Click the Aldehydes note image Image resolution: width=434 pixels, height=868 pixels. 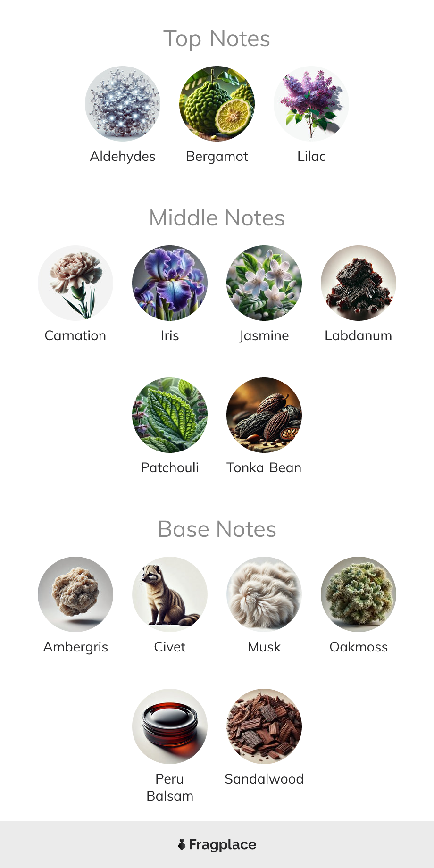click(123, 104)
